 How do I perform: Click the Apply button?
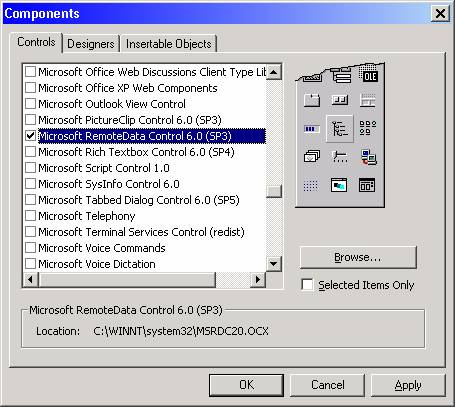pos(408,385)
